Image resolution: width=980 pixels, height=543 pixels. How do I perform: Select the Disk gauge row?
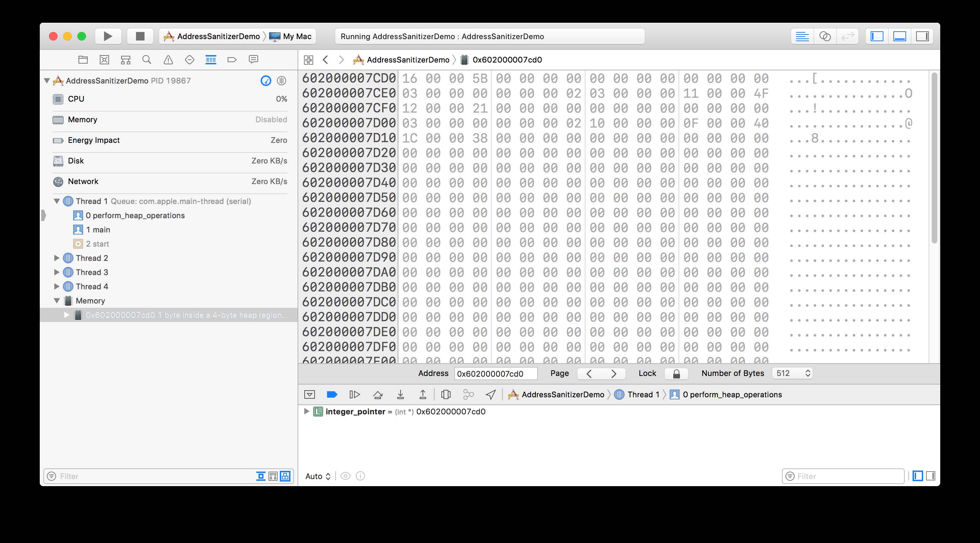[170, 161]
